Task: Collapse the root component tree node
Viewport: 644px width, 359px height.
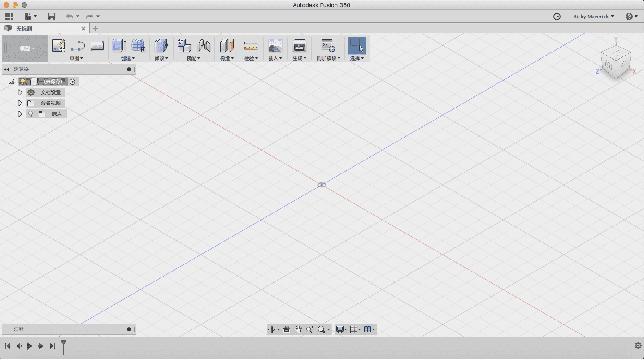Action: (x=12, y=82)
